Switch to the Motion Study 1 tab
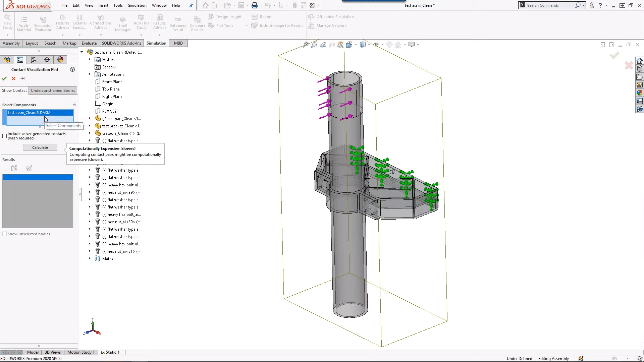Image resolution: width=644 pixels, height=362 pixels. point(80,352)
